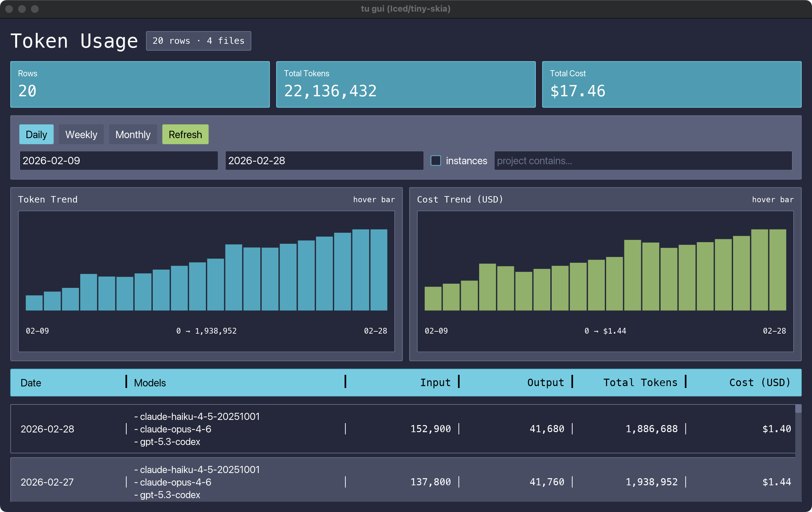Select the Daily view button
The image size is (812, 512).
click(36, 134)
